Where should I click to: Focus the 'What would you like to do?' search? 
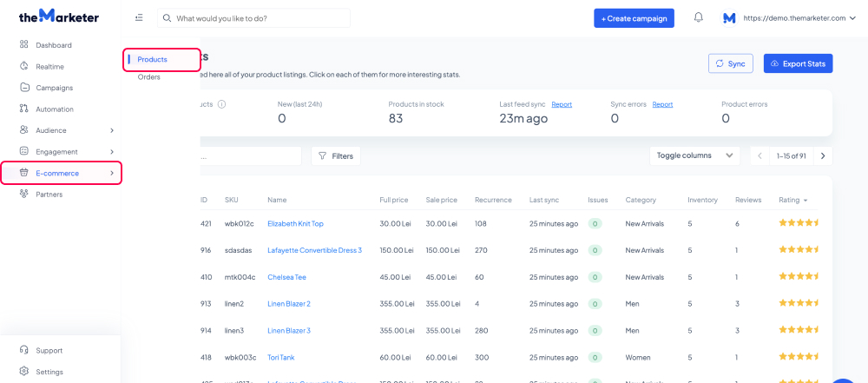pos(253,17)
